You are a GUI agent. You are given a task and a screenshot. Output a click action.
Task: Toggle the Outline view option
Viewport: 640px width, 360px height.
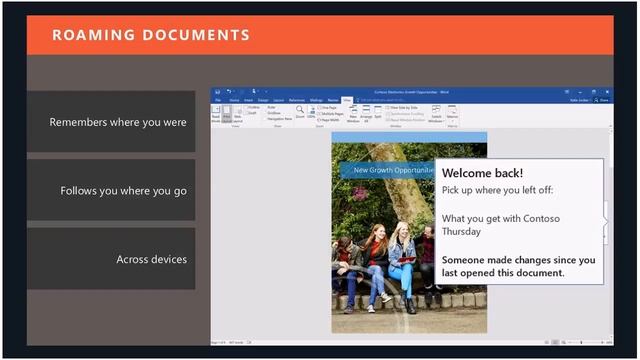tap(252, 107)
